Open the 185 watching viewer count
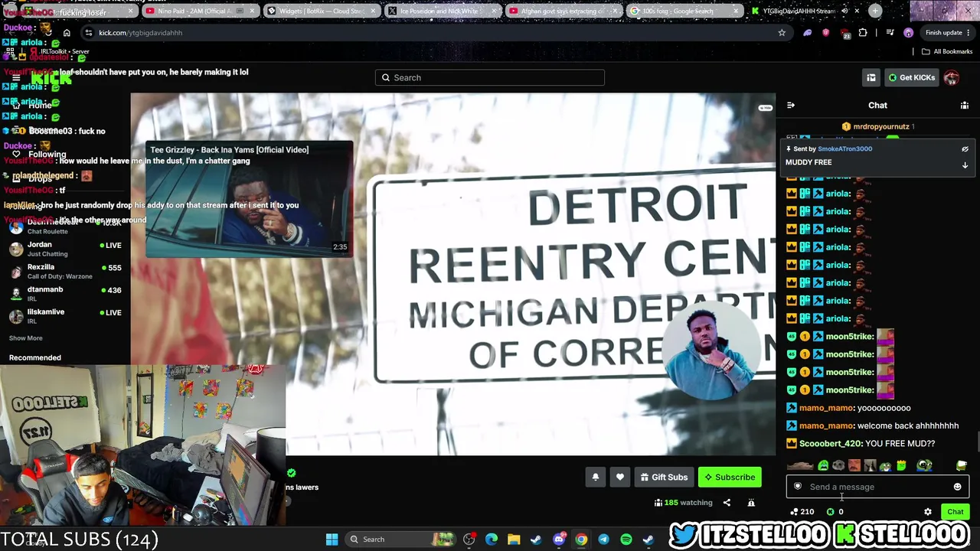 tap(683, 503)
